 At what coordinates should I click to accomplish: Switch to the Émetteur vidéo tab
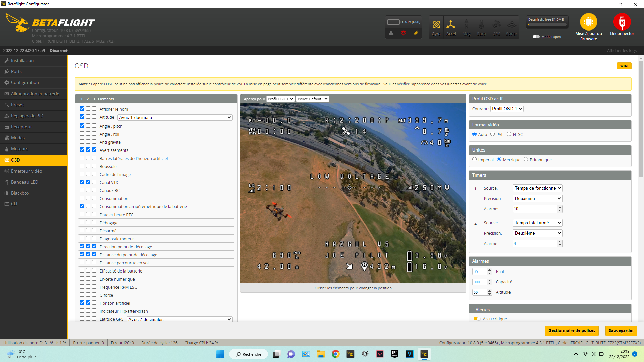(x=26, y=171)
